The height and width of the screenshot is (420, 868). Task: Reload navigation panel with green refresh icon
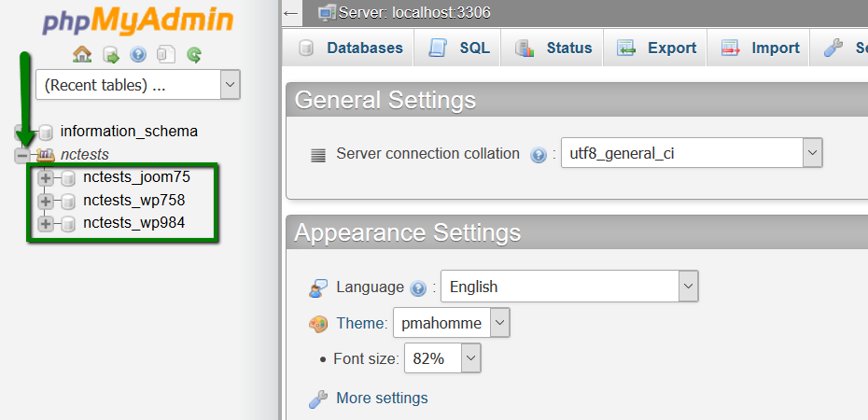coord(194,55)
